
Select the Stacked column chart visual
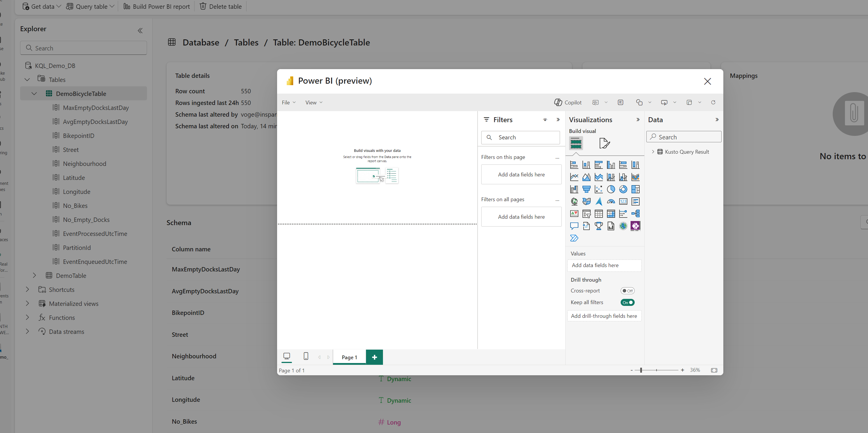pos(586,165)
